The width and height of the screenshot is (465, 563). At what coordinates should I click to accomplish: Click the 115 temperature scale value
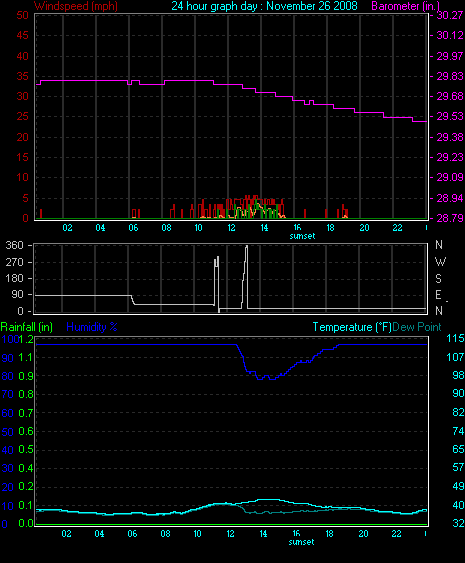[455, 338]
